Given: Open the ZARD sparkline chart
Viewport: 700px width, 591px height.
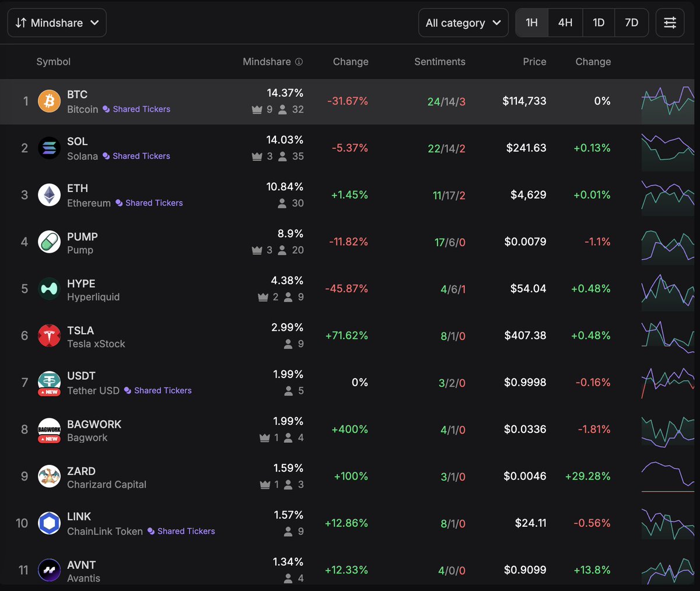Looking at the screenshot, I should (x=668, y=477).
